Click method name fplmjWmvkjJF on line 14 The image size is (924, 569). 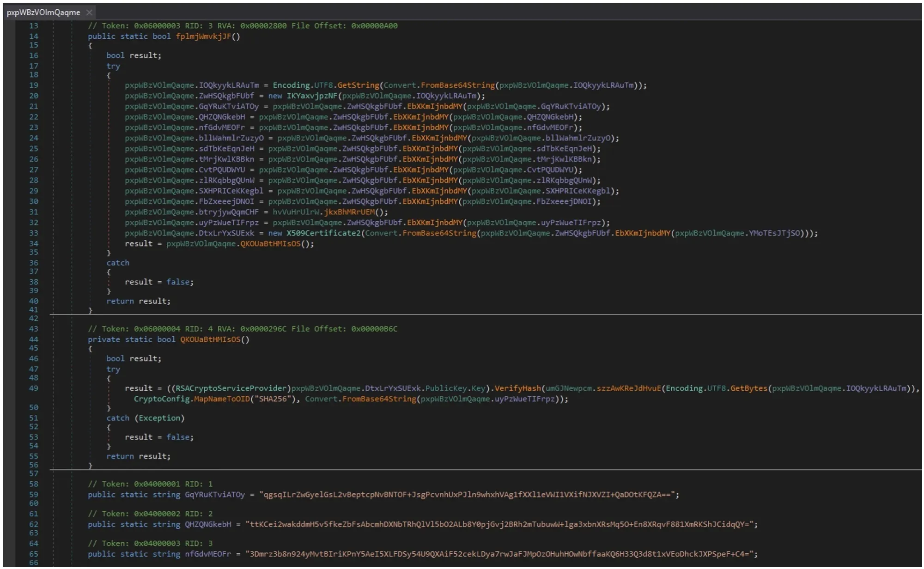203,36
